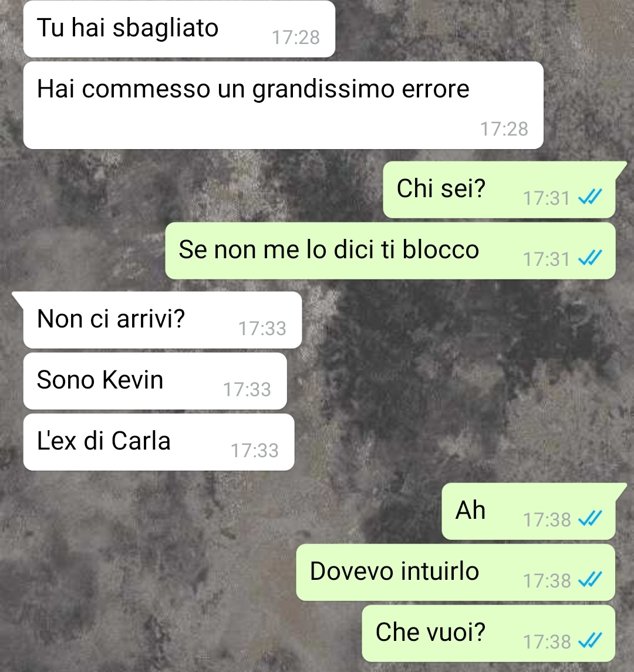Tap the 'L'ex di Carla' message
Image resolution: width=634 pixels, height=672 pixels.
pyautogui.click(x=159, y=442)
